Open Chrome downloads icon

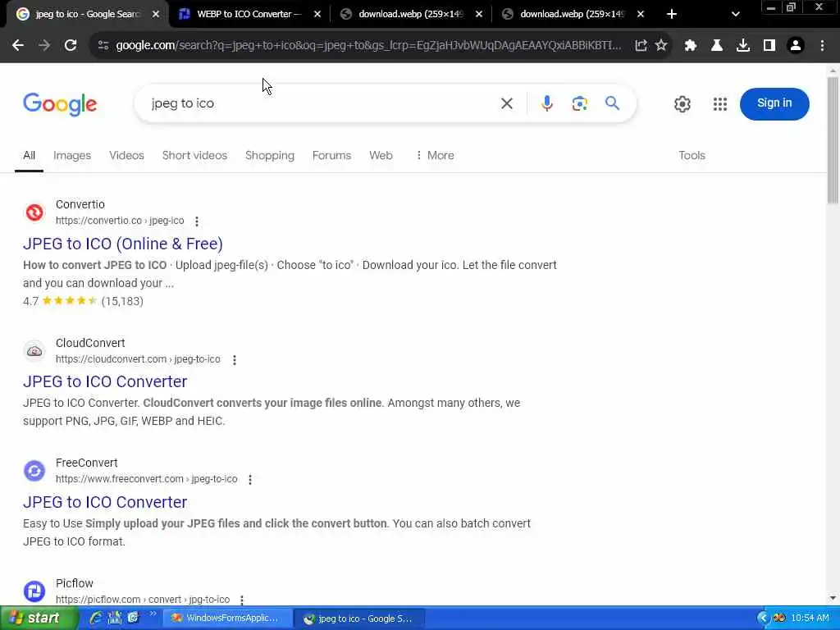743,46
